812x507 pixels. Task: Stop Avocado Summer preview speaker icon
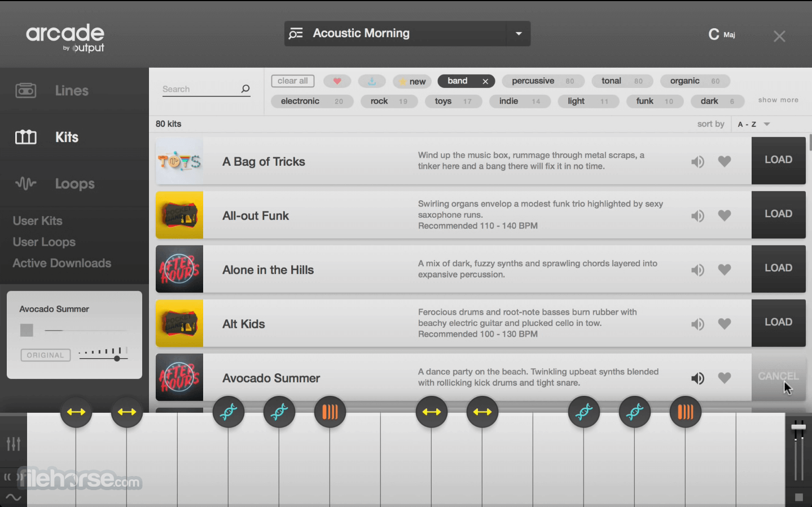click(x=697, y=378)
